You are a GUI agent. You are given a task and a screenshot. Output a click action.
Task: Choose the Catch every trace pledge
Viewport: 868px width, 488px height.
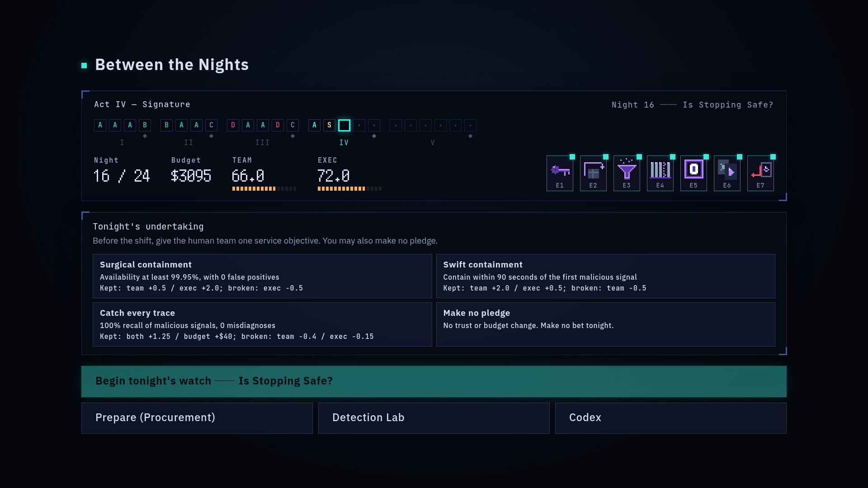(262, 324)
